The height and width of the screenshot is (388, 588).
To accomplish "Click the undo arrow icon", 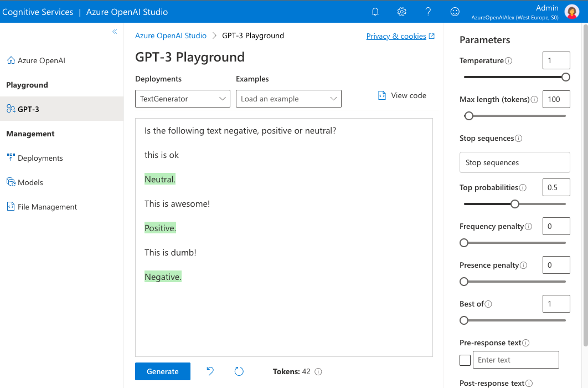I will tap(210, 371).
